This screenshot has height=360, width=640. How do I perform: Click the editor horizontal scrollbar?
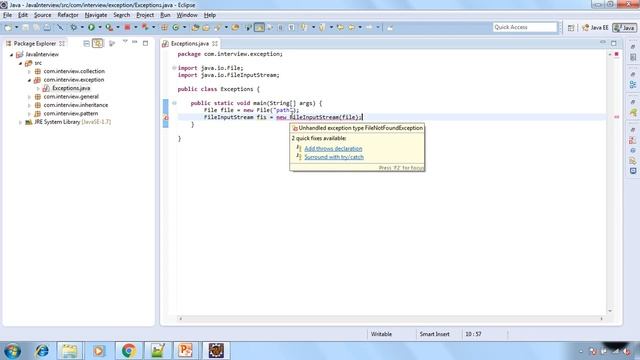(x=391, y=318)
